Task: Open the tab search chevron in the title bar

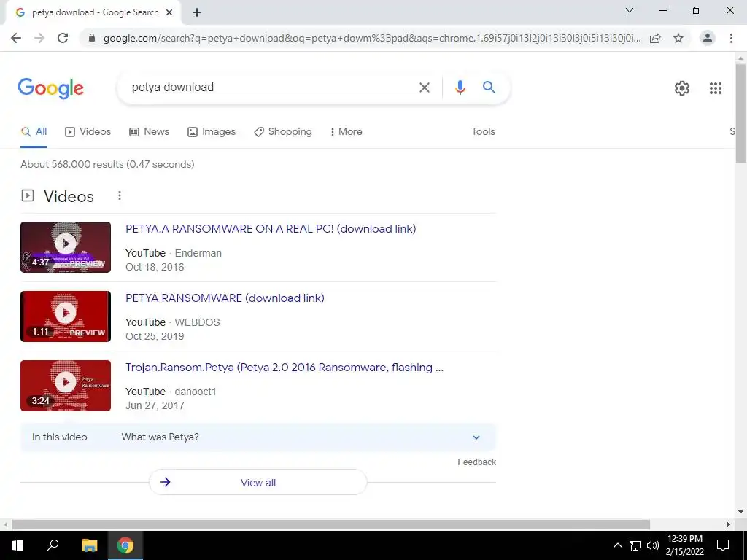Action: tap(630, 10)
